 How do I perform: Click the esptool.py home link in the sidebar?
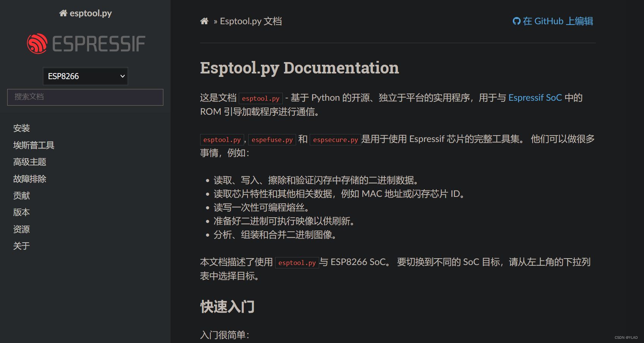86,13
